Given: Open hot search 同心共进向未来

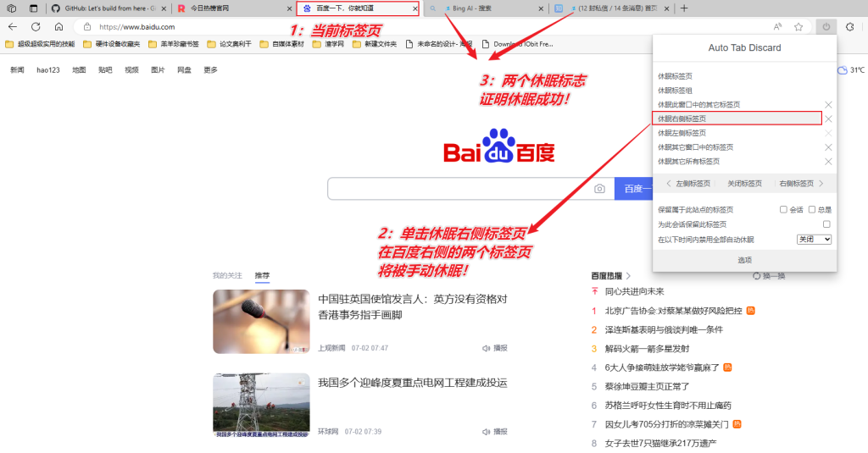Looking at the screenshot, I should [x=634, y=291].
